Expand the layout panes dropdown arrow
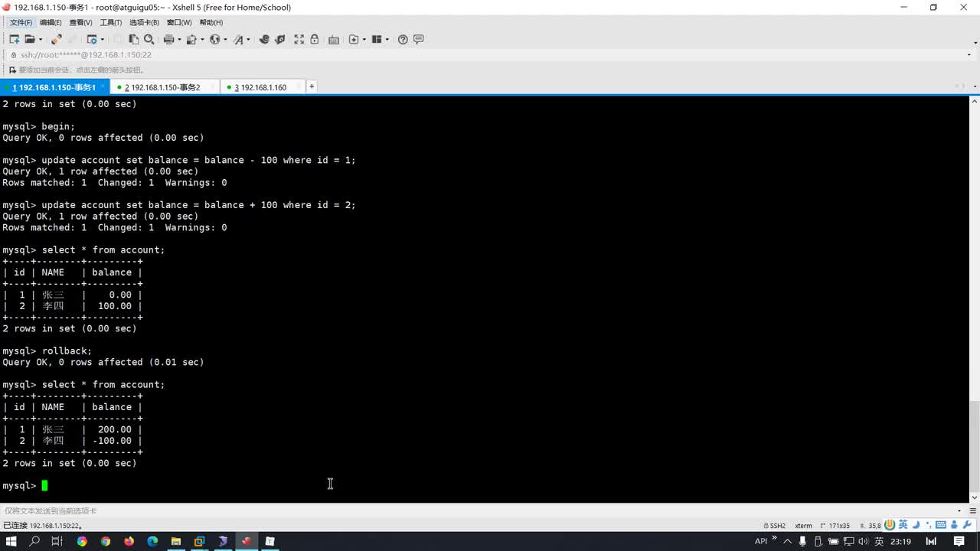Screen dimensions: 980x551 coord(387,40)
